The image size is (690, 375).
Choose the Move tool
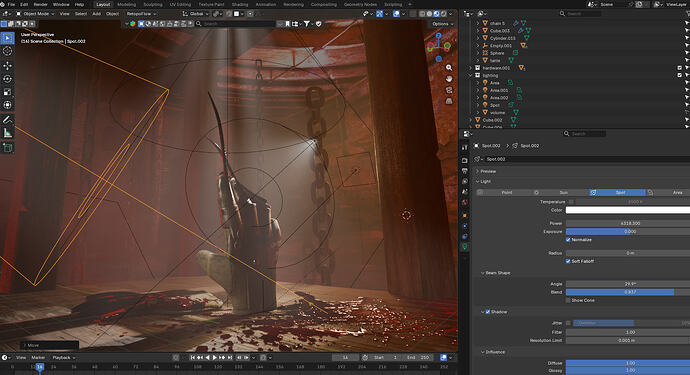pos(7,66)
